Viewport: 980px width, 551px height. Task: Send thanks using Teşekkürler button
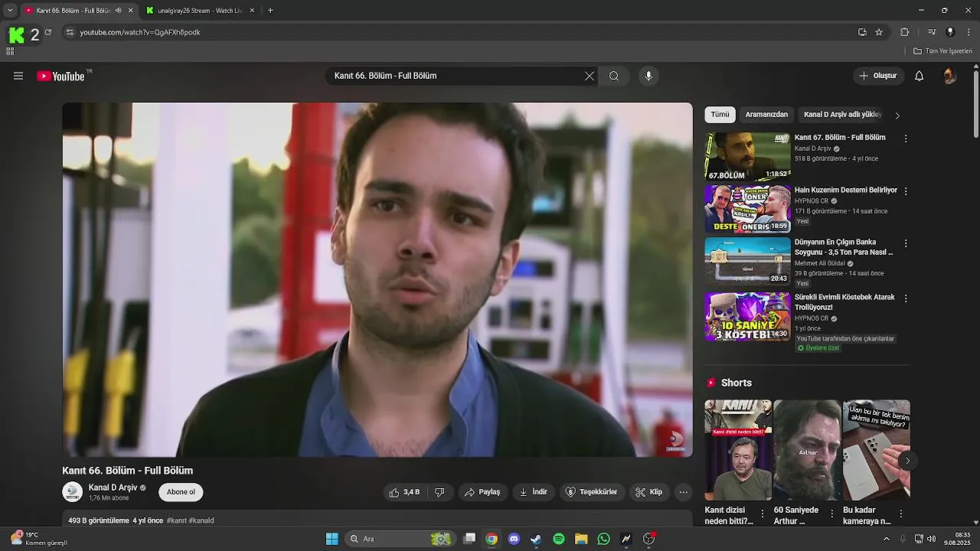591,492
